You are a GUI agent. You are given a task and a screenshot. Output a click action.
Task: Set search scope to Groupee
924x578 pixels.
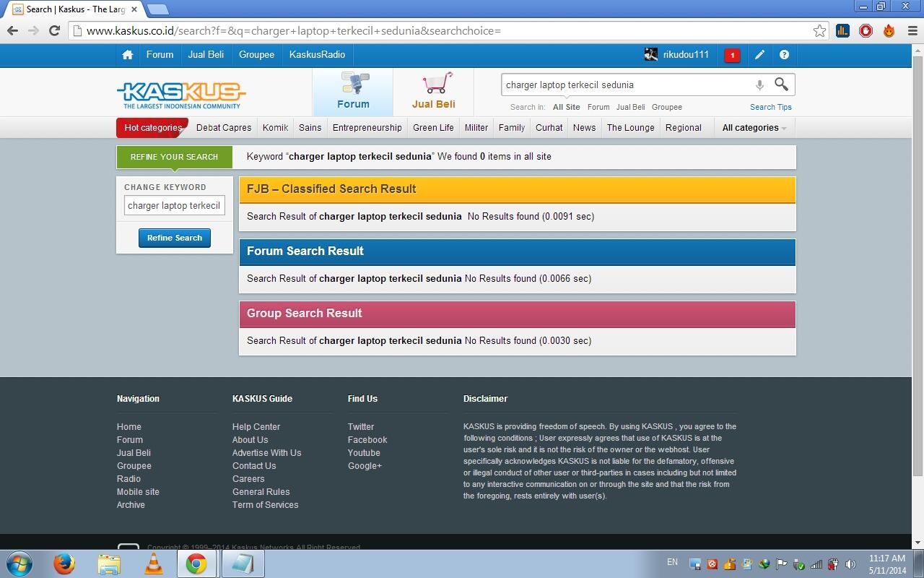pyautogui.click(x=666, y=107)
